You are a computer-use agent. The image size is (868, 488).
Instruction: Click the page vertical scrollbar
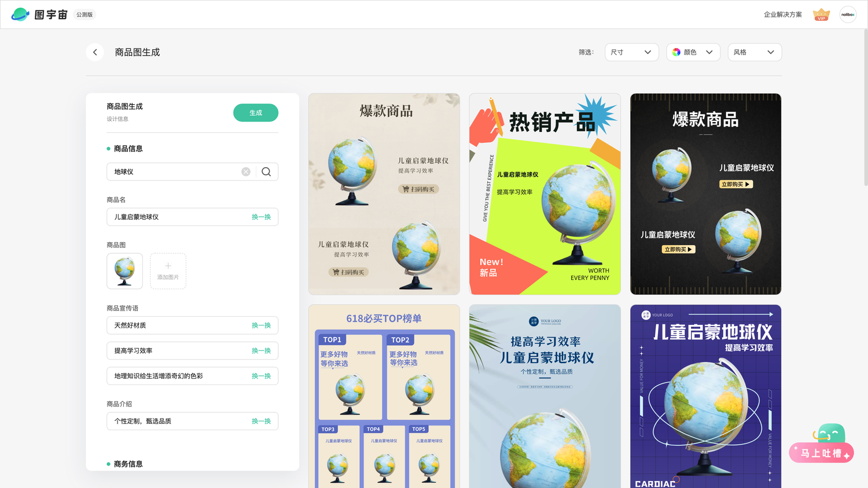click(865, 108)
